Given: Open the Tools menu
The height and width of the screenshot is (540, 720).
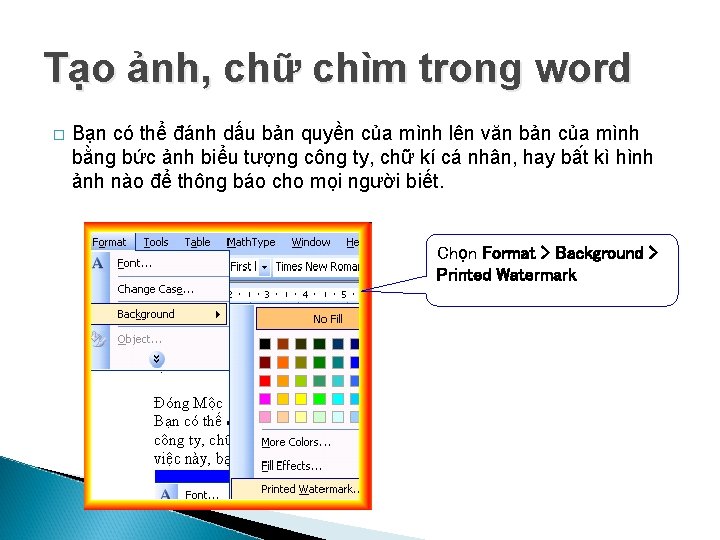Looking at the screenshot, I should coord(156,242).
